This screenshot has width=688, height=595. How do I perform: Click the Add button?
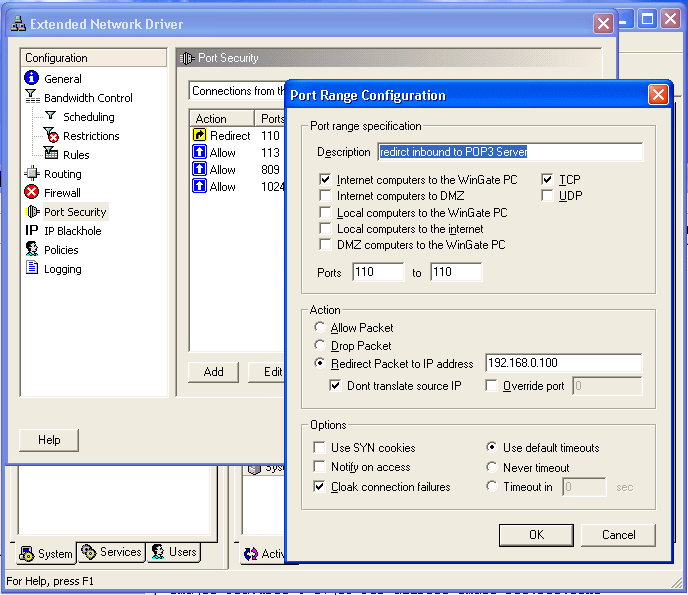[x=213, y=372]
